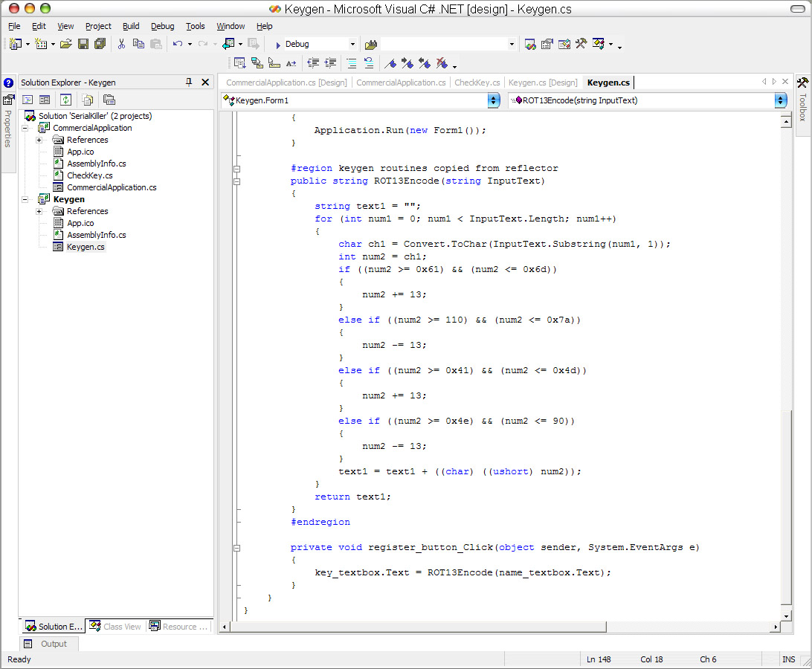Click the View Code icon in Solution Explorer
Screen dimensions: 812x669
coord(28,100)
